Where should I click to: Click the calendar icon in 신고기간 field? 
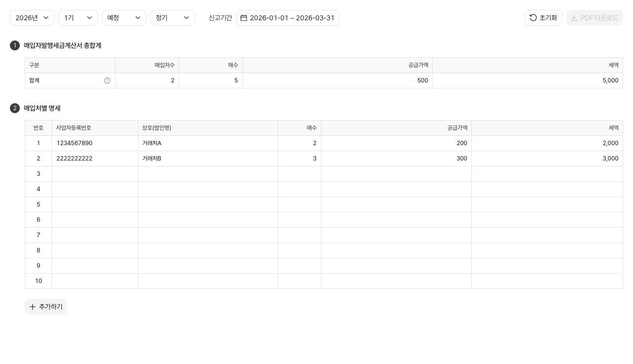tap(244, 18)
